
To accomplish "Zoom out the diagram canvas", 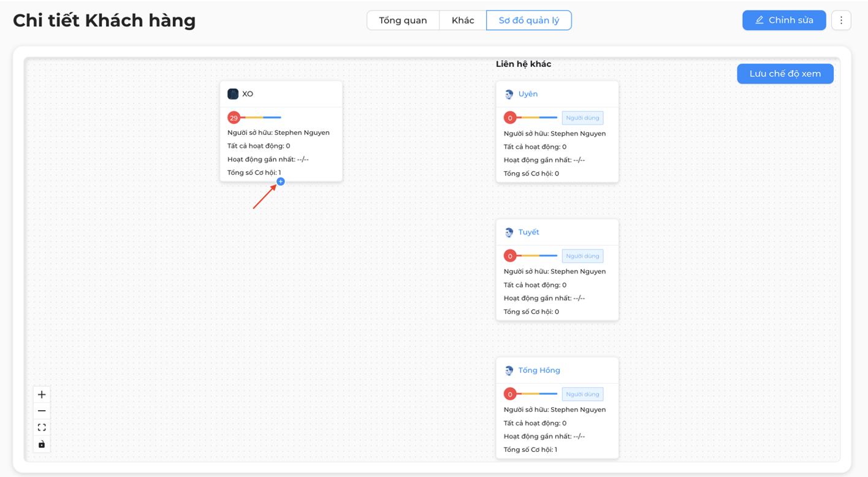I will tap(42, 411).
